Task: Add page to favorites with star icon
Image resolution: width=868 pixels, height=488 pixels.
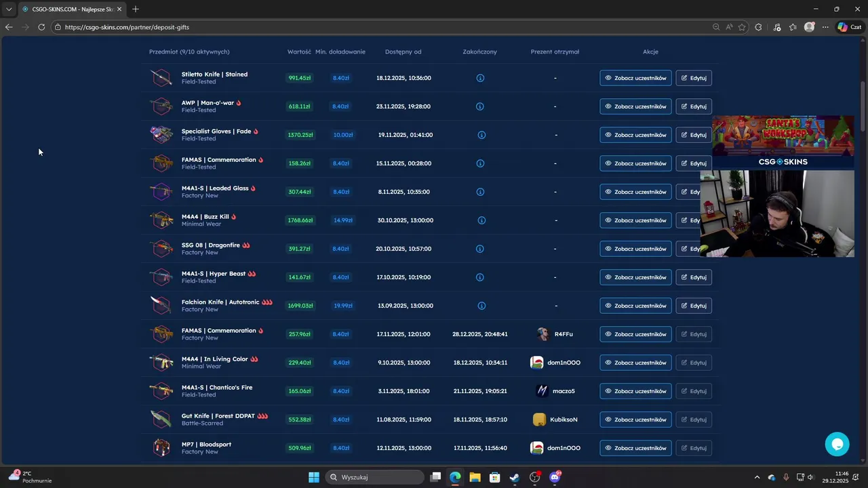Action: click(742, 27)
